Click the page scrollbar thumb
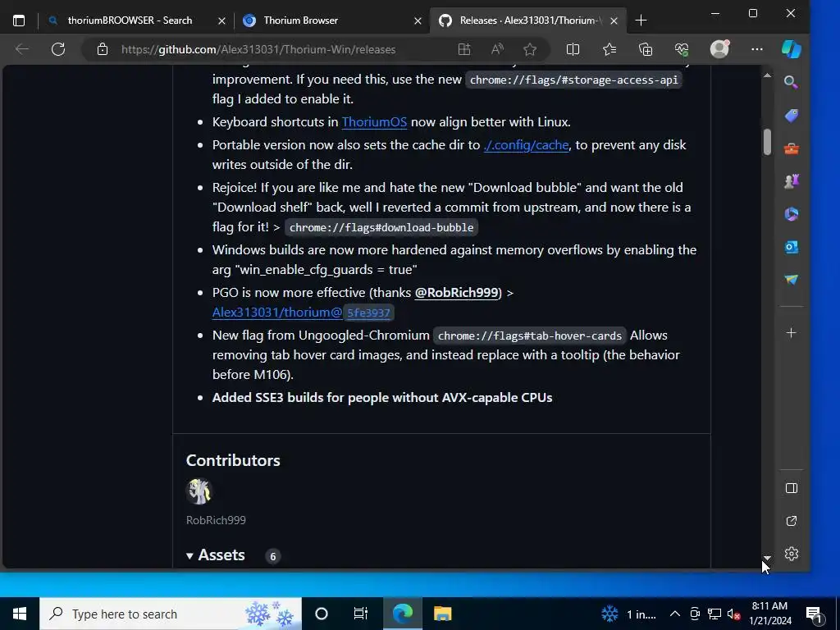Screen dimensions: 840x630 (767, 142)
